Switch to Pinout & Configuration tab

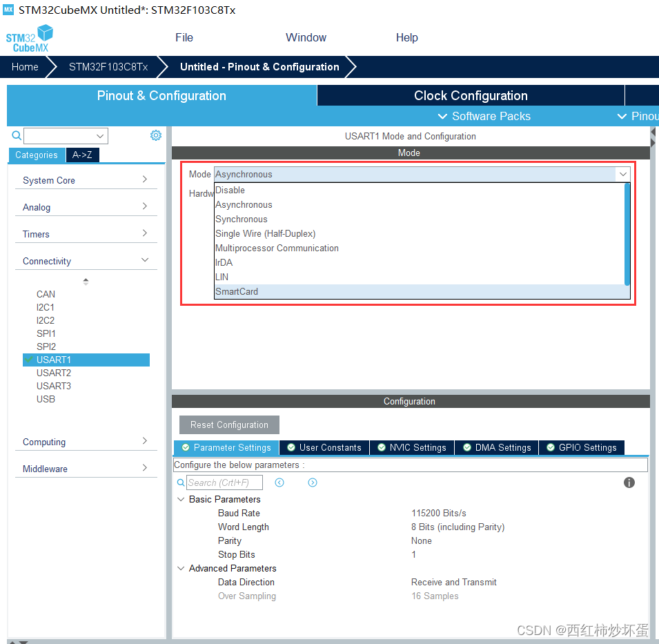click(161, 95)
